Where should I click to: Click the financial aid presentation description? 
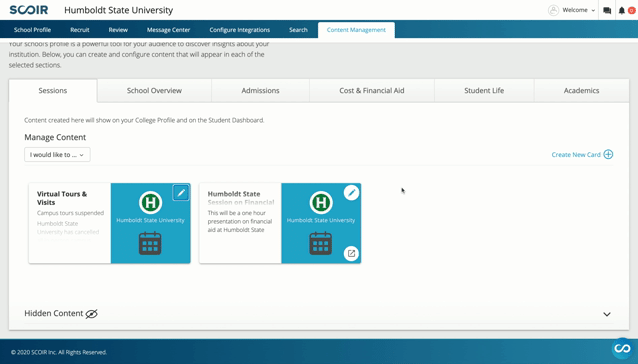coord(240,221)
